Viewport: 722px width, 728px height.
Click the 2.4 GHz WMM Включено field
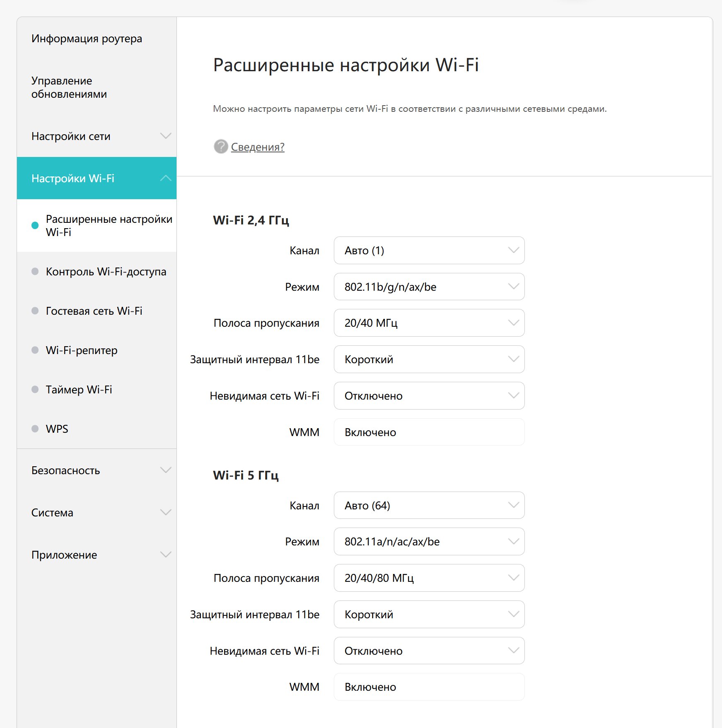429,432
